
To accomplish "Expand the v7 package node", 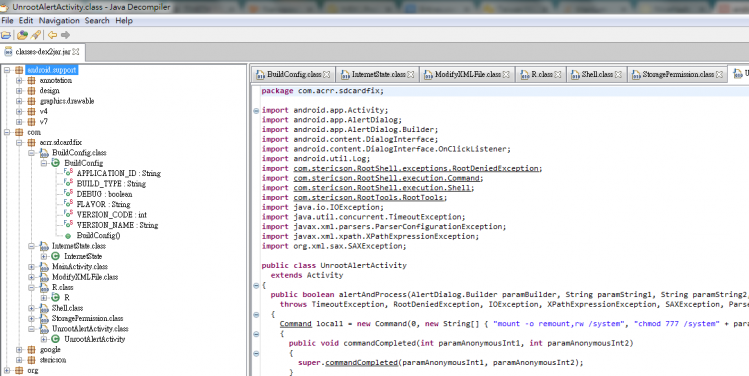I will tap(19, 122).
